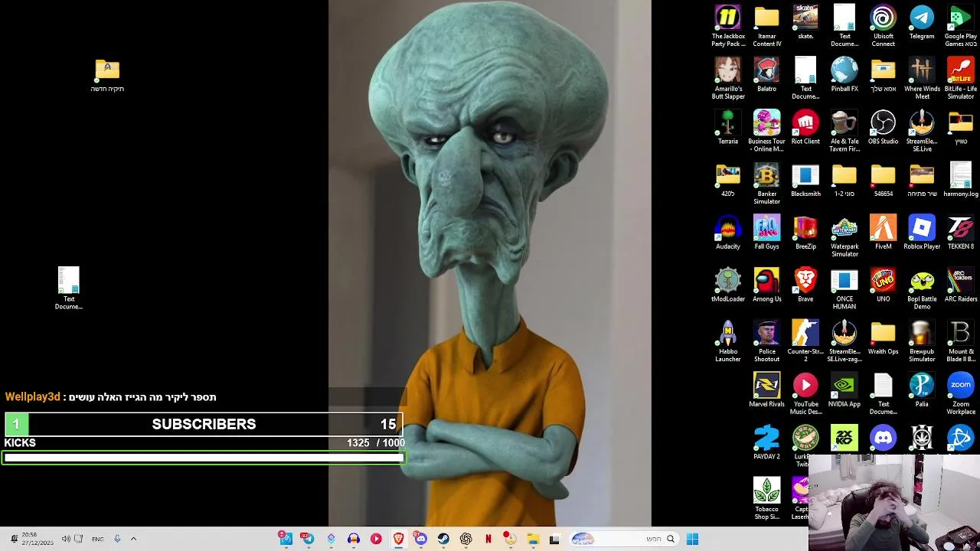This screenshot has height=551, width=980.
Task: Open the Brave browser desktop shortcut
Action: (x=805, y=285)
